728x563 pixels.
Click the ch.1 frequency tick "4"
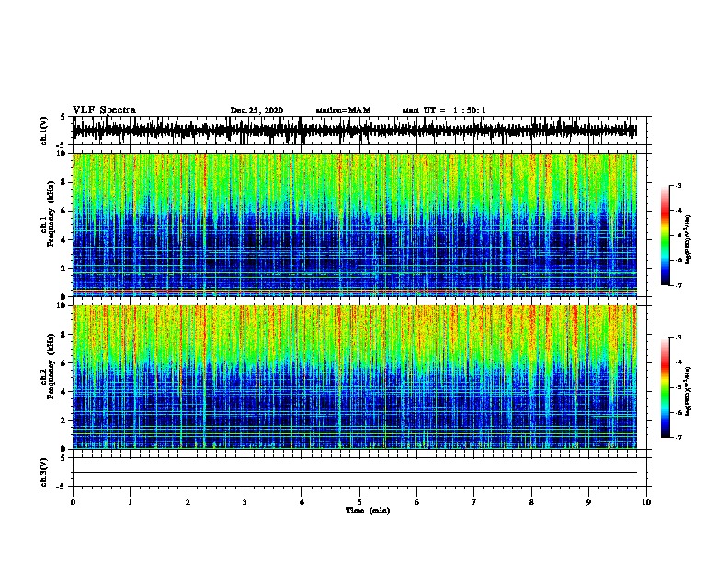point(65,240)
